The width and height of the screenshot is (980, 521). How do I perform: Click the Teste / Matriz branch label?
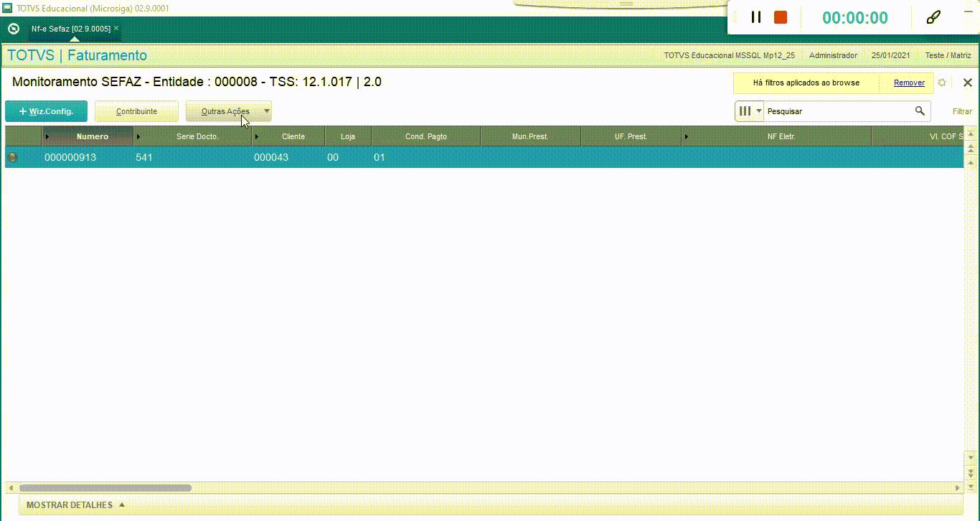948,55
